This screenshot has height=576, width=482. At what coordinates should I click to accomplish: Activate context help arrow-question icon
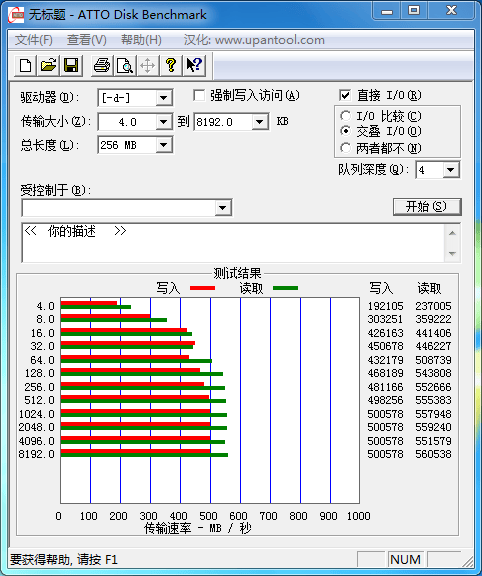(194, 66)
